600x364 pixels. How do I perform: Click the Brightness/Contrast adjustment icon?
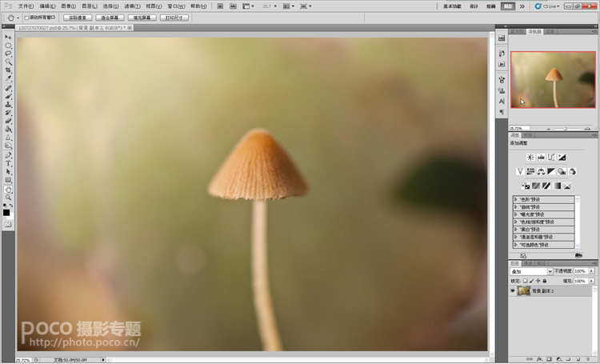point(530,157)
